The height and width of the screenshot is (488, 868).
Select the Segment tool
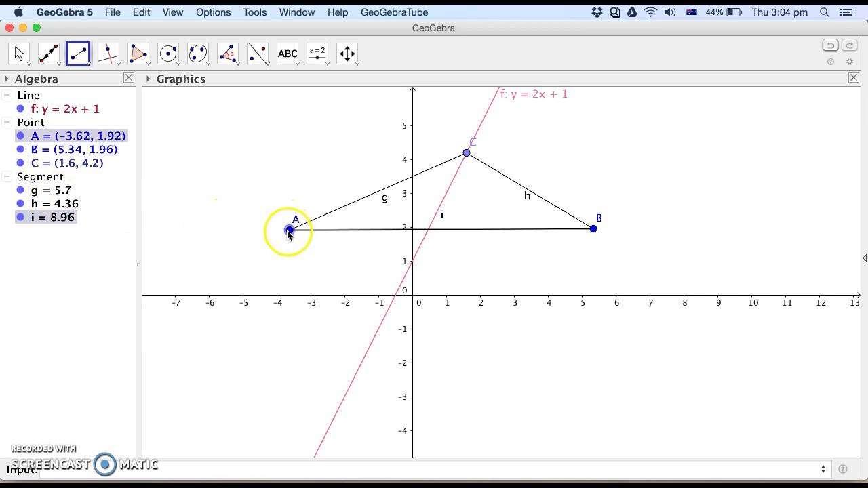79,54
